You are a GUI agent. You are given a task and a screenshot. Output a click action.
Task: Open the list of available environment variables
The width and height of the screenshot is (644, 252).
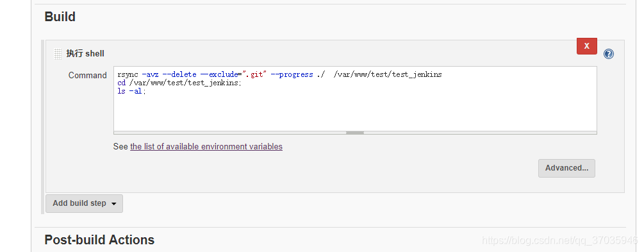(206, 146)
